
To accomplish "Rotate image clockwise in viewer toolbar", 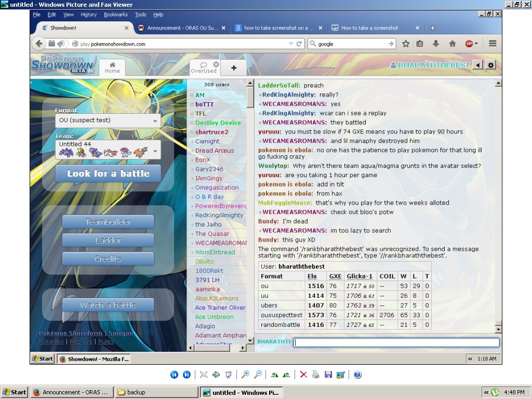I will pyautogui.click(x=274, y=375).
